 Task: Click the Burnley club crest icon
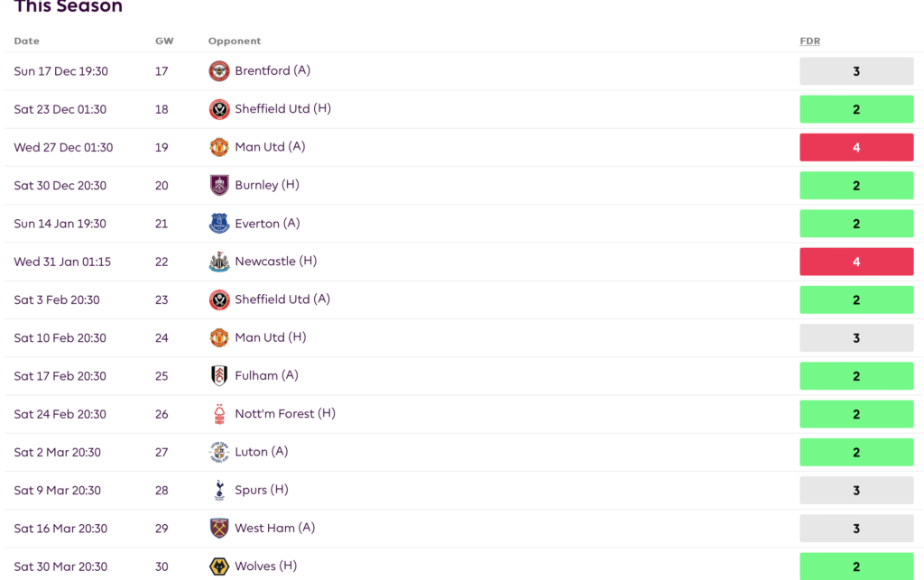[x=219, y=186]
